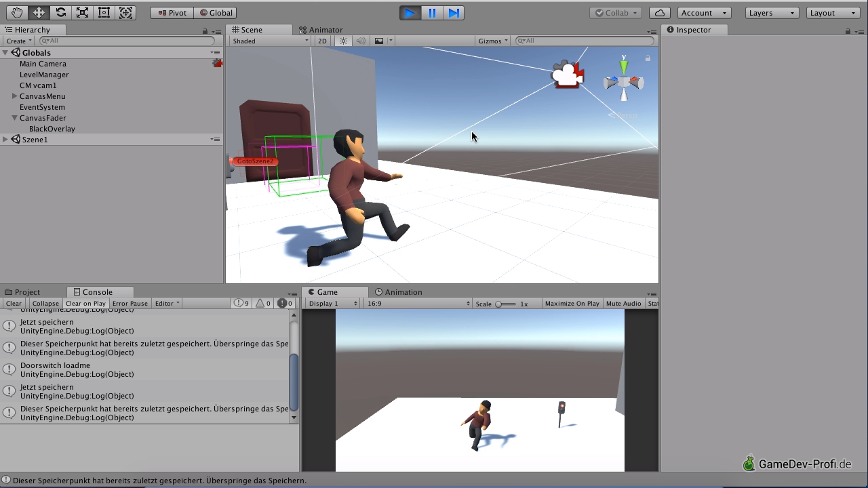The width and height of the screenshot is (868, 488).
Task: Switch to the Project tab
Action: (22, 292)
